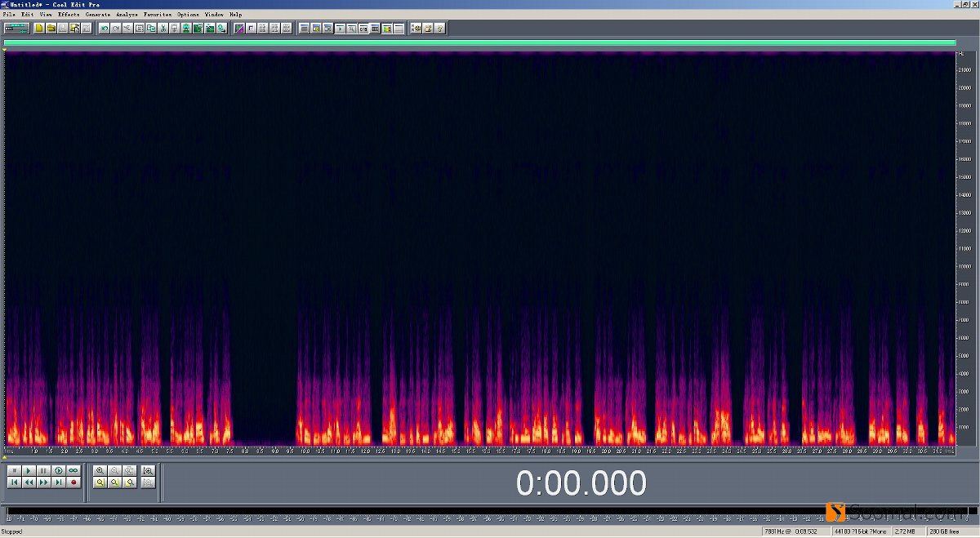Click the Stop transport button
Screen dimensions: 980x538
(14, 471)
